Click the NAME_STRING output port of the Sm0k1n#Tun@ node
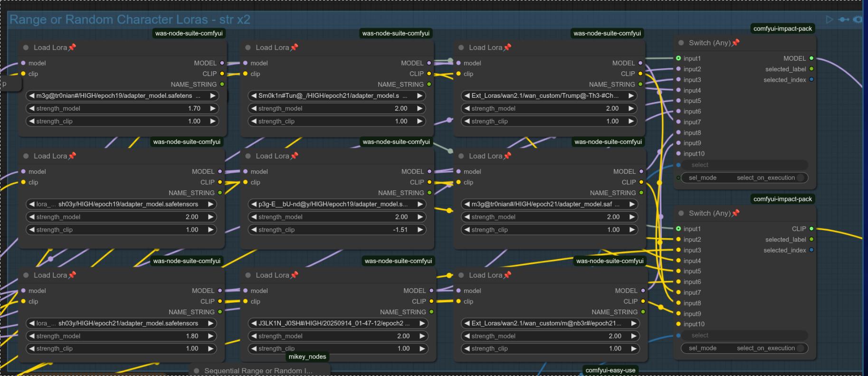 point(429,85)
